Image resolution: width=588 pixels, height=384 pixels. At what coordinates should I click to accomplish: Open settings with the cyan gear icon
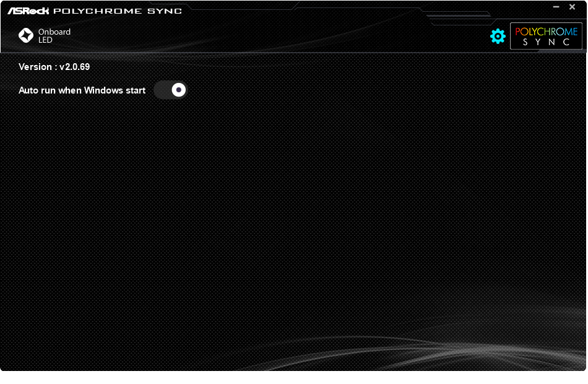pyautogui.click(x=498, y=36)
